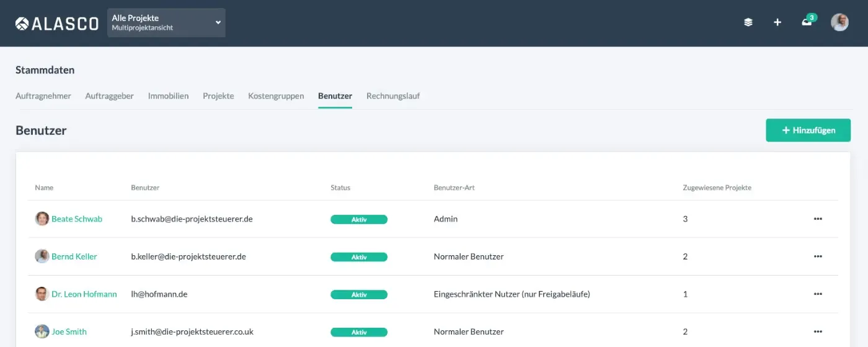Open the three-dot menu for Joe Smith
Viewport: 868px width, 347px height.
[x=818, y=331]
